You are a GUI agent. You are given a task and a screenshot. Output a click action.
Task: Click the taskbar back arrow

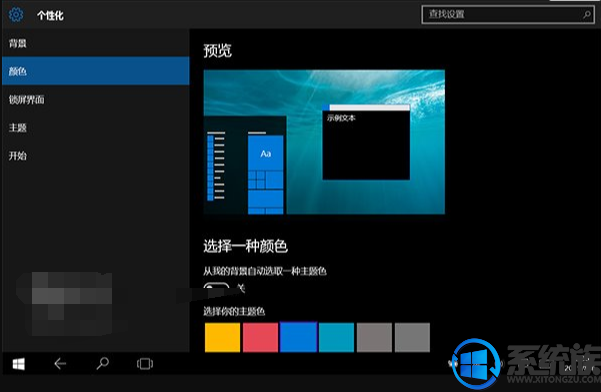[x=60, y=364]
